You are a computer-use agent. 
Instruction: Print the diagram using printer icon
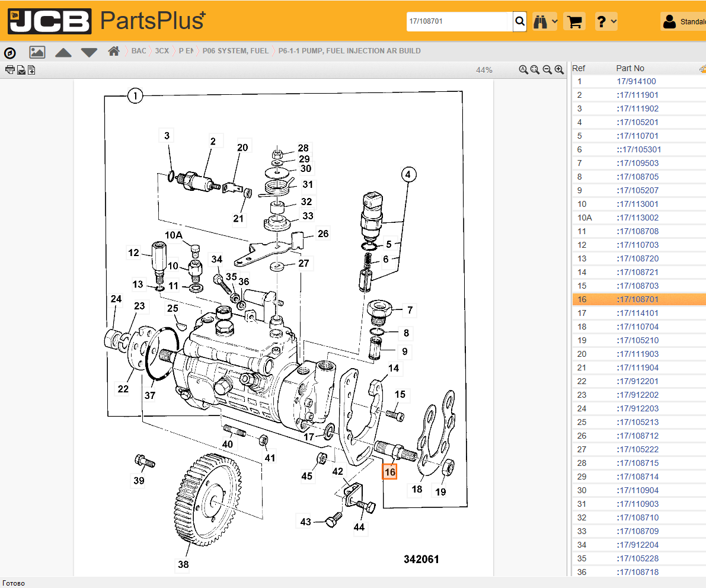[9, 70]
